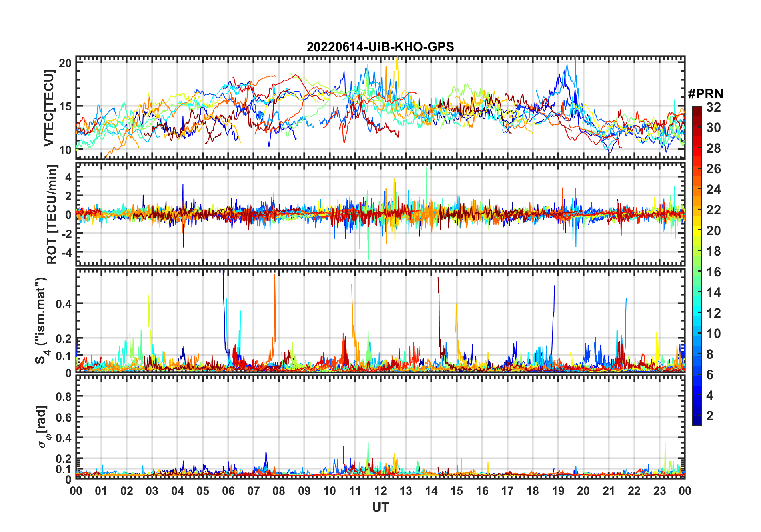The image size is (761, 532).
Task: Click the sigma phi [rad] y-axis label
Action: click(43, 426)
